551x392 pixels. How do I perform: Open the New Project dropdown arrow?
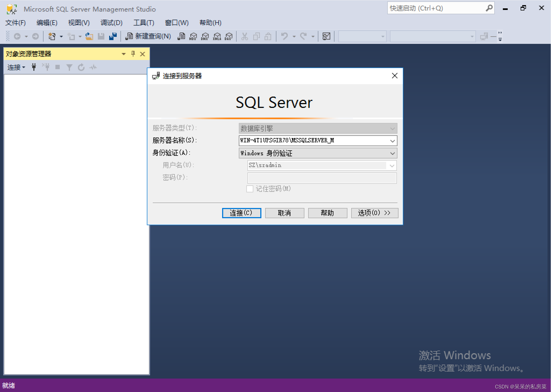pyautogui.click(x=61, y=37)
